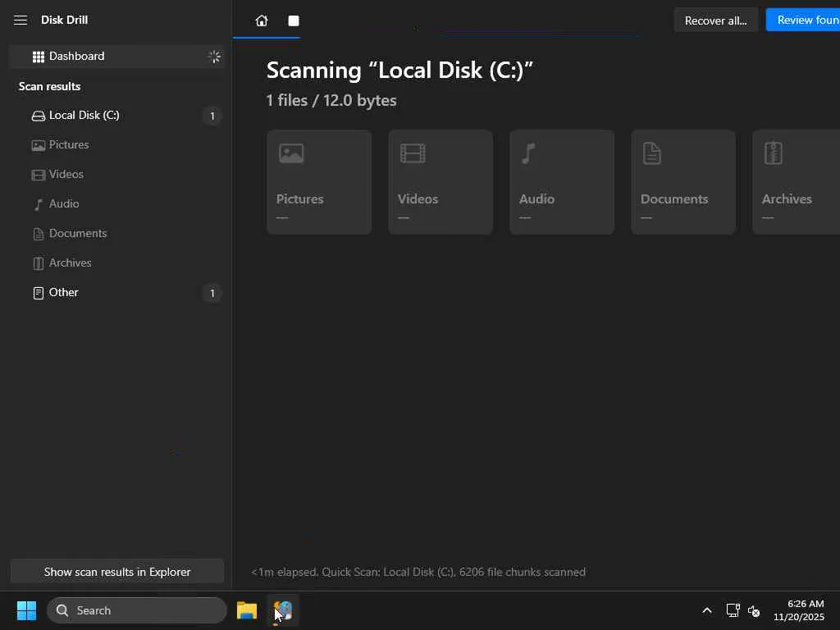Show hidden system tray icons
Screen dimensions: 840x630
tap(707, 610)
